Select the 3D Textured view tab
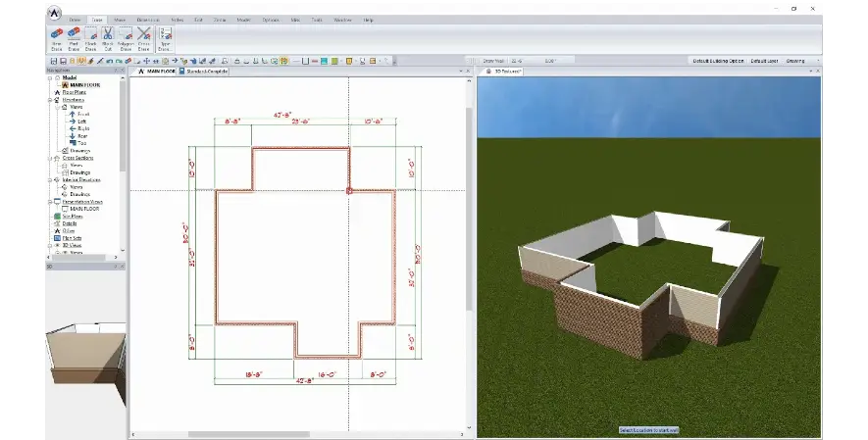Screen dimensions: 868x440 (503, 72)
